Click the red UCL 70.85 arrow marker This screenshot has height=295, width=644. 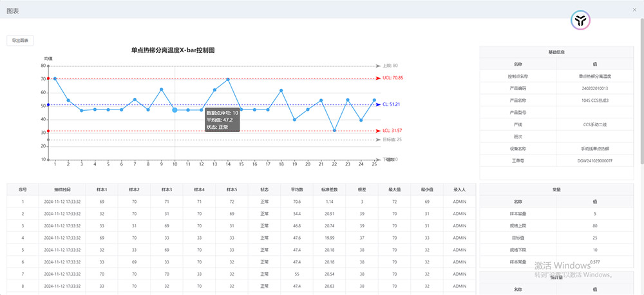pyautogui.click(x=378, y=79)
